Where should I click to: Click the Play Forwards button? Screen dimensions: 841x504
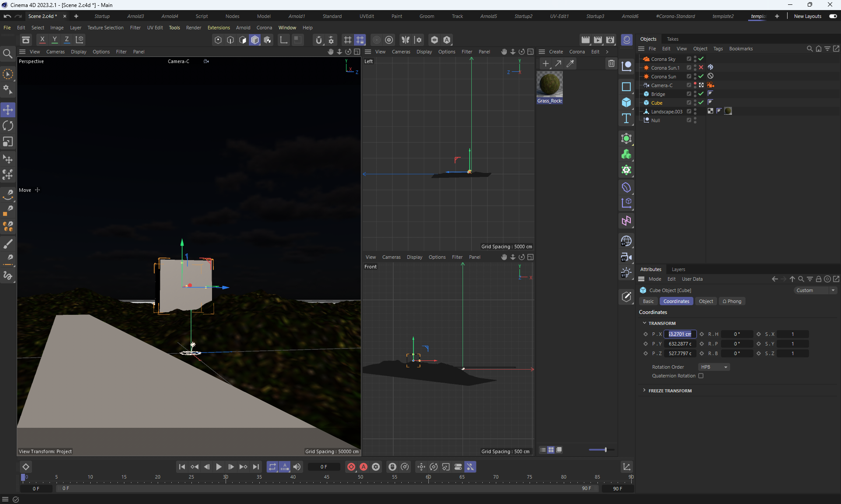pos(219,467)
